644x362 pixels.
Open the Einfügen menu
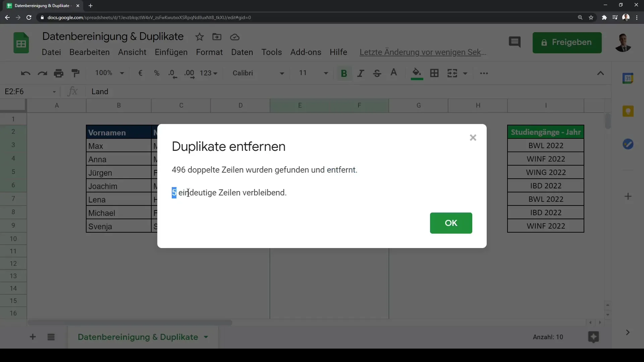tap(171, 52)
